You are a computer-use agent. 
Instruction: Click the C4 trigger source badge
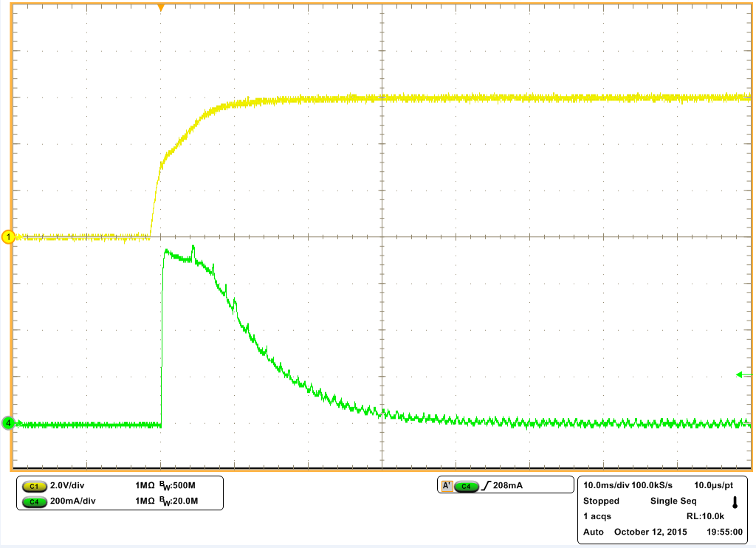click(x=467, y=486)
